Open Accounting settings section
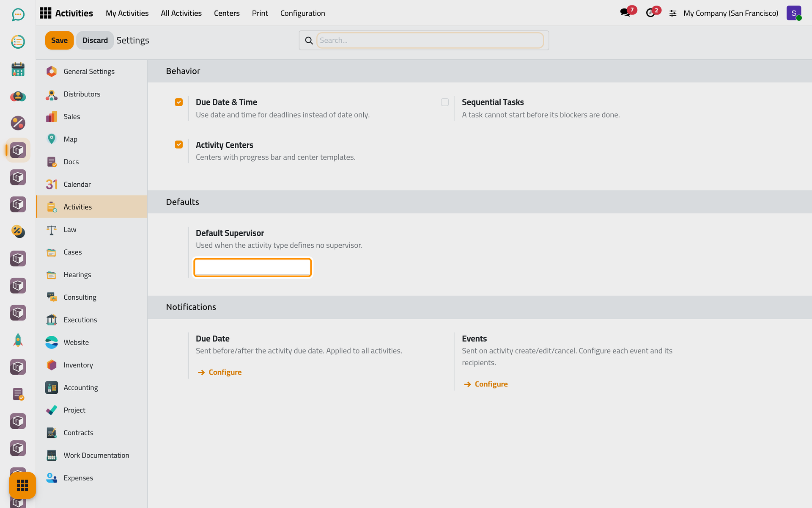Viewport: 812px width, 508px height. tap(92, 387)
